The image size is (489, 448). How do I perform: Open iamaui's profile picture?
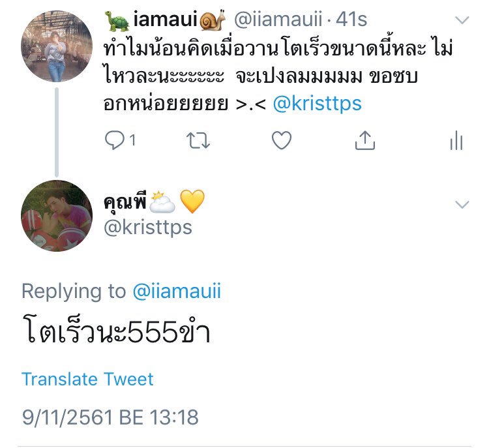[57, 46]
